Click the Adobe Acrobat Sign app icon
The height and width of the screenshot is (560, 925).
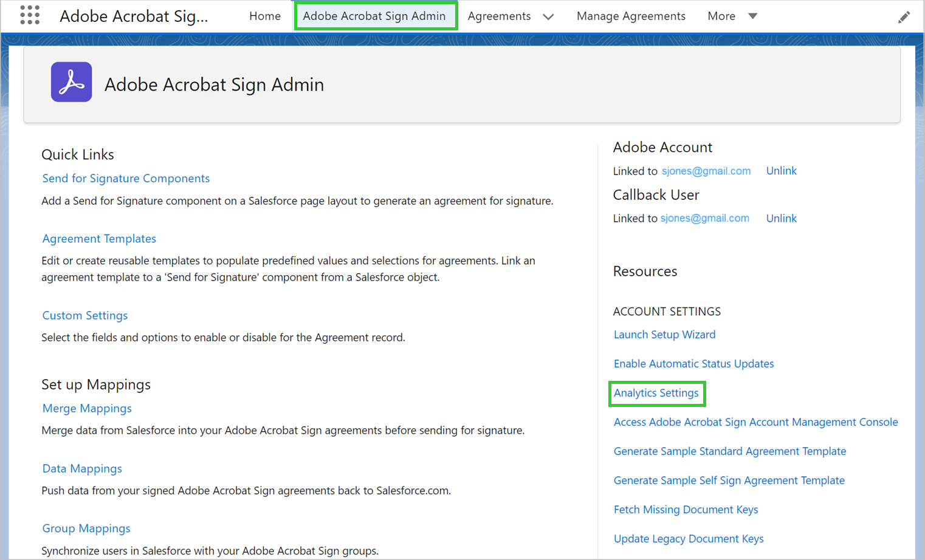(x=71, y=81)
